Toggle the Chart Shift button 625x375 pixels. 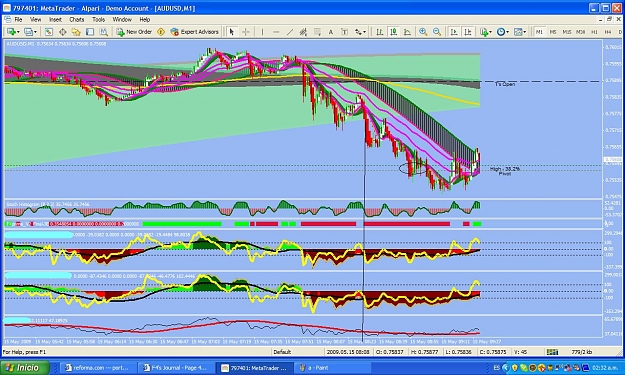tap(468, 32)
